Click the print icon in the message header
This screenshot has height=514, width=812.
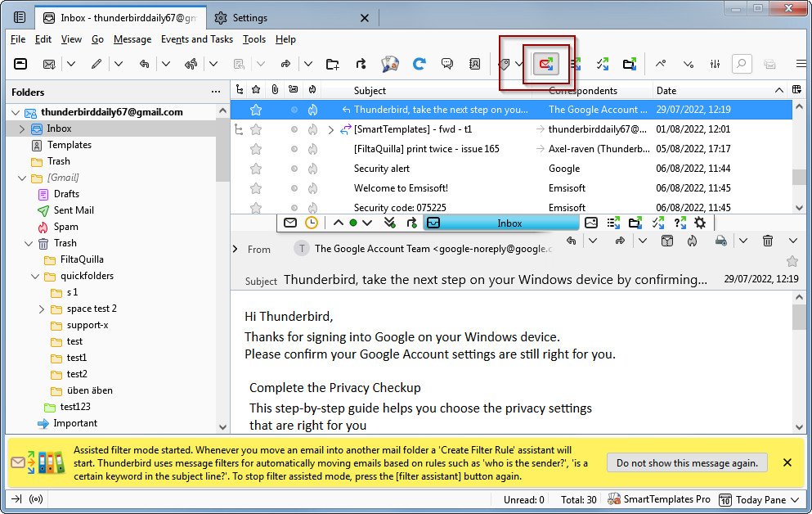pyautogui.click(x=720, y=241)
